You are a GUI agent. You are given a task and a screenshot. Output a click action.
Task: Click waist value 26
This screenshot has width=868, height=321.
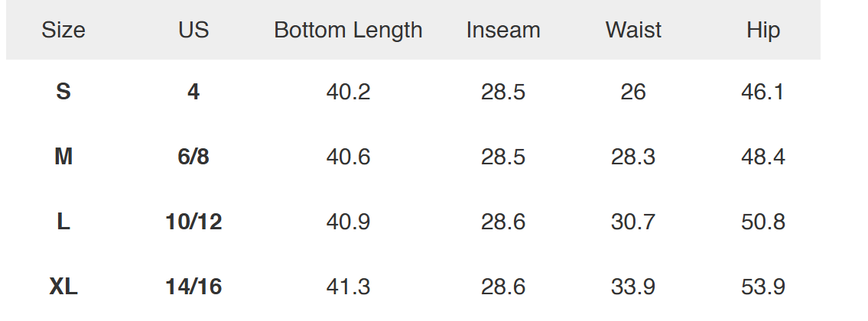[x=633, y=92]
